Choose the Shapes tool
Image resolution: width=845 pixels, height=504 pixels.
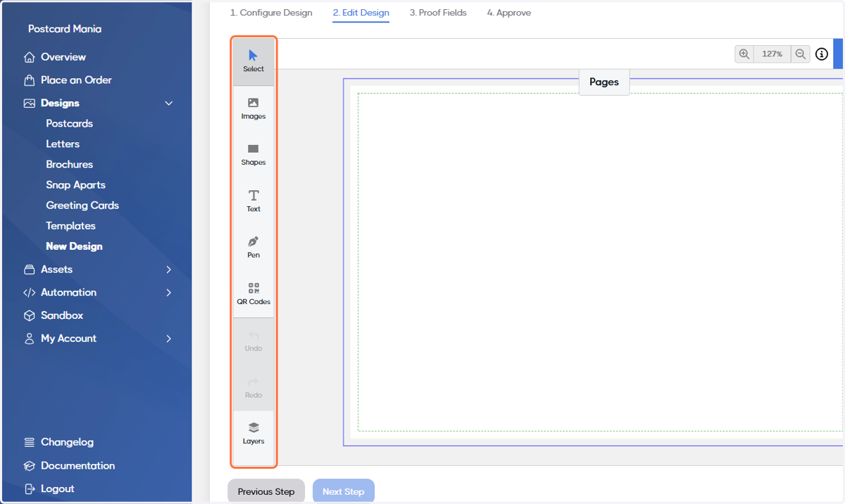(254, 155)
